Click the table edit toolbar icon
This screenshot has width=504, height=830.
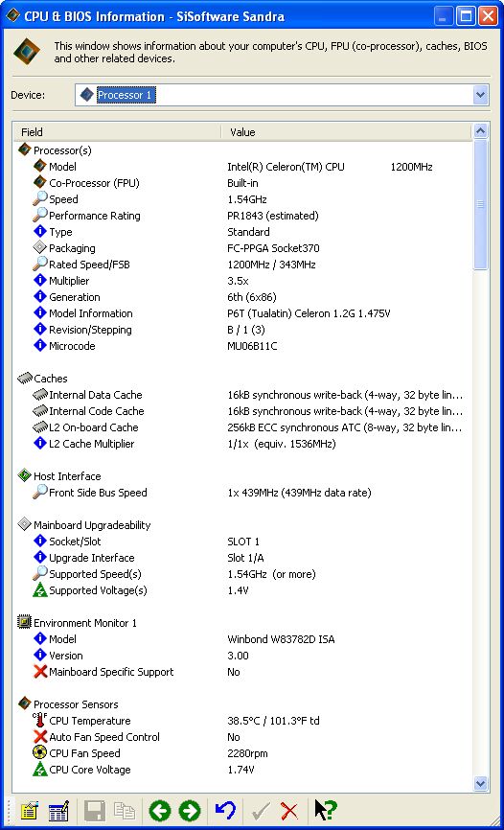pyautogui.click(x=58, y=811)
